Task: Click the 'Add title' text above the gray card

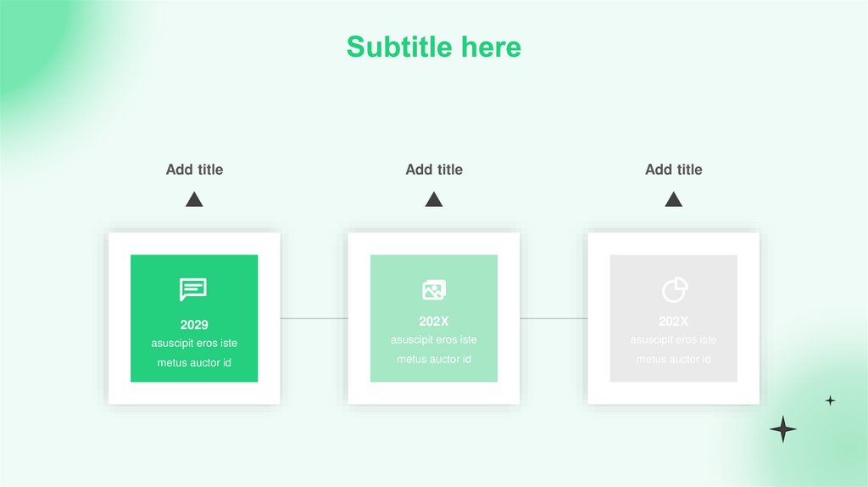Action: coord(674,170)
